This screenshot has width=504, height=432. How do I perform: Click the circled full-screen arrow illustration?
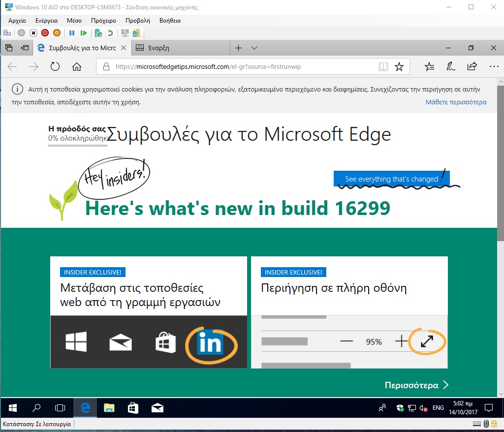click(427, 341)
